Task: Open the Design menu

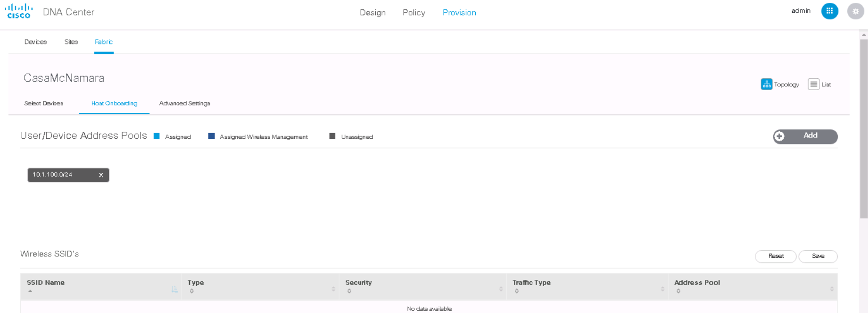Action: pyautogui.click(x=372, y=13)
